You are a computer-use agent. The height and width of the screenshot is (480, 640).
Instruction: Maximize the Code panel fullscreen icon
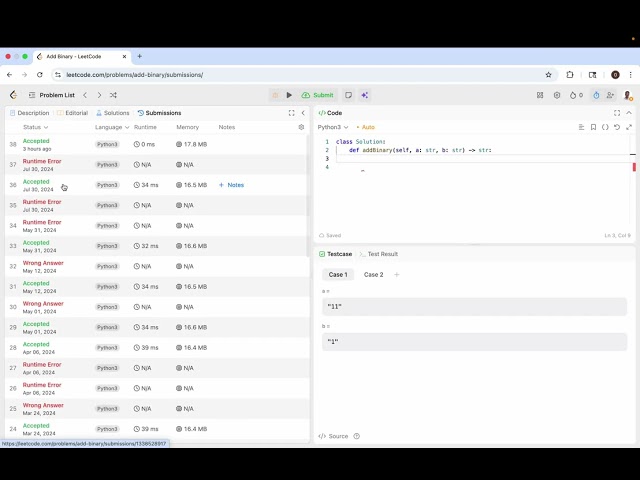(x=617, y=113)
